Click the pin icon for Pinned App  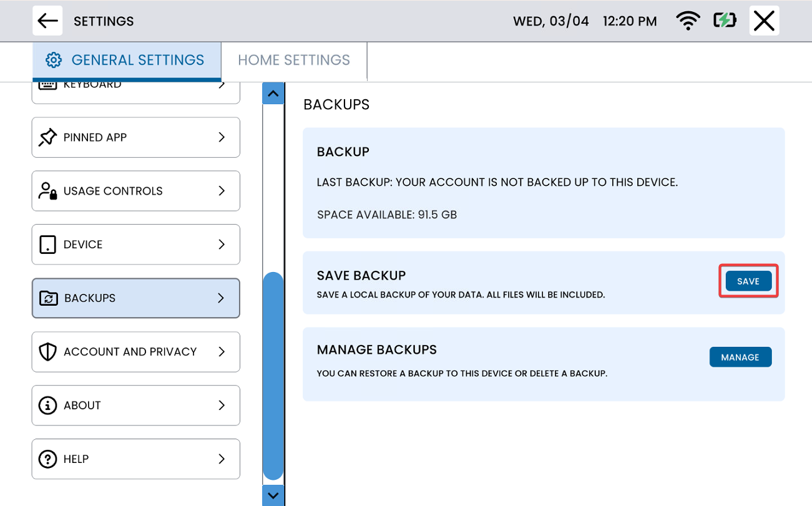[47, 137]
